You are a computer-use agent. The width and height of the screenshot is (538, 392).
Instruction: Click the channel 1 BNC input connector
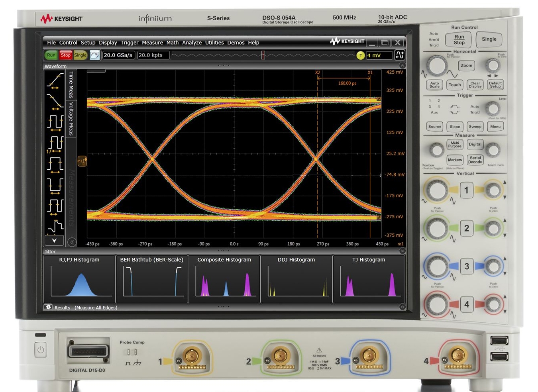[192, 356]
